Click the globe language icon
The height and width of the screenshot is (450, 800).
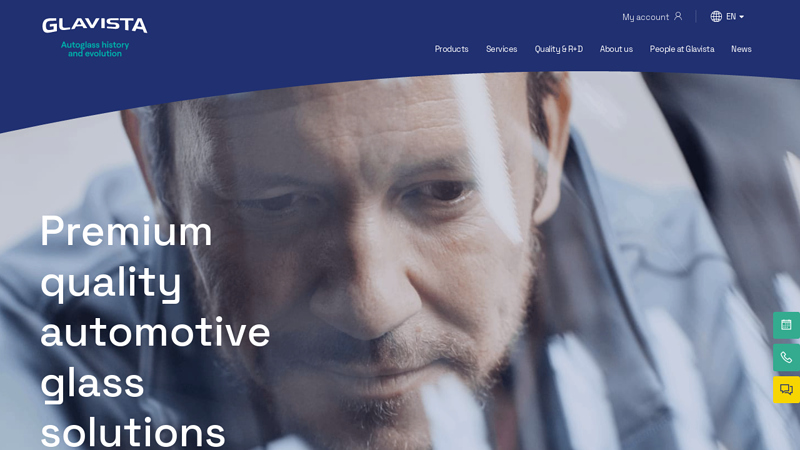coord(716,17)
